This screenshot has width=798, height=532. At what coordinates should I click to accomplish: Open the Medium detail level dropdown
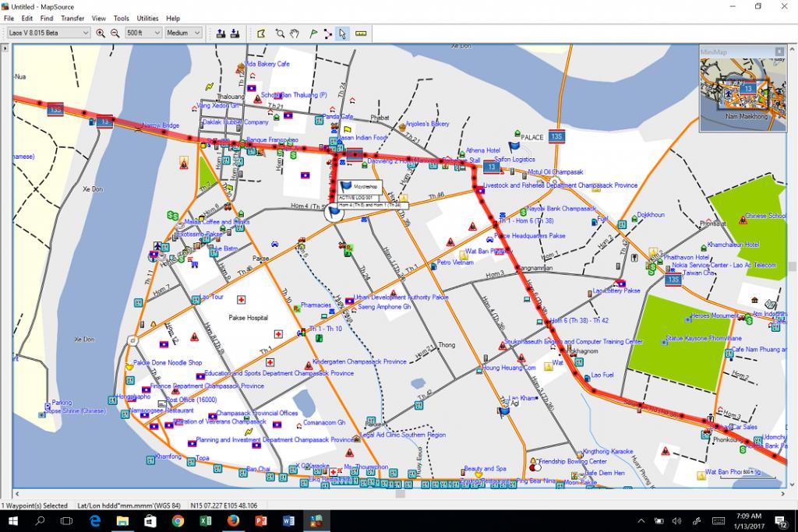point(182,33)
